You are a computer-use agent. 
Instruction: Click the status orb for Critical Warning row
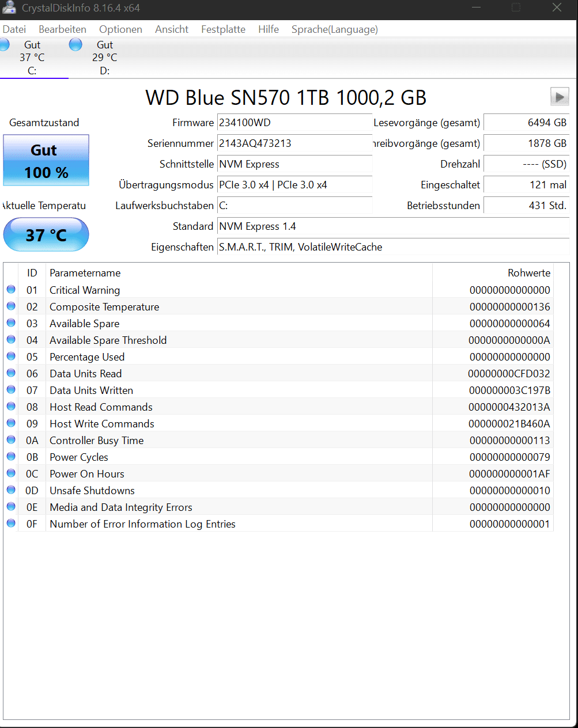tap(11, 289)
